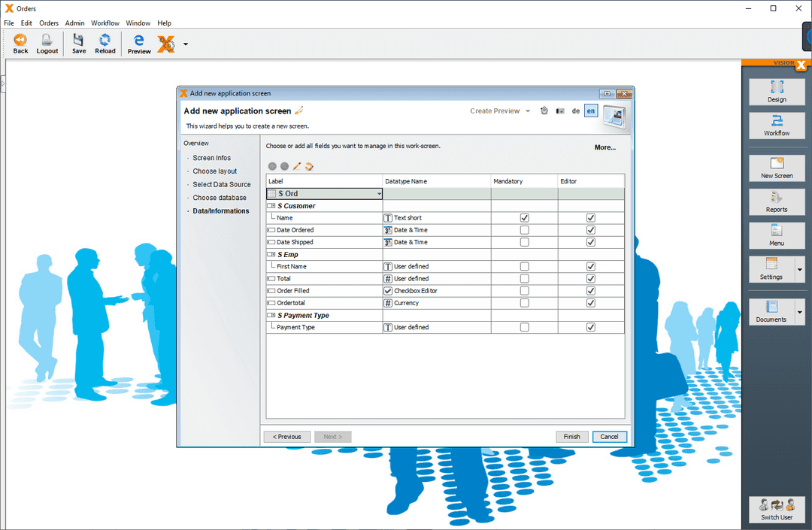The width and height of the screenshot is (812, 530).
Task: Click the Reports sidebar icon
Action: [x=777, y=201]
